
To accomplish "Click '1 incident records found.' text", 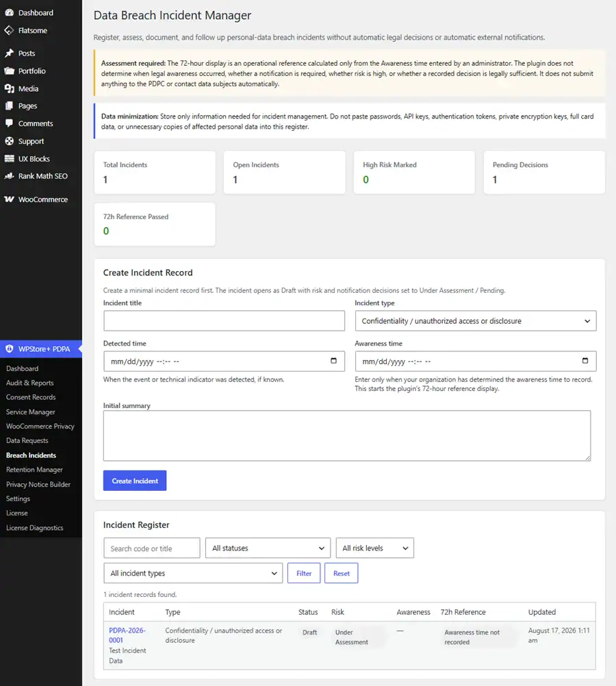I will [x=140, y=594].
